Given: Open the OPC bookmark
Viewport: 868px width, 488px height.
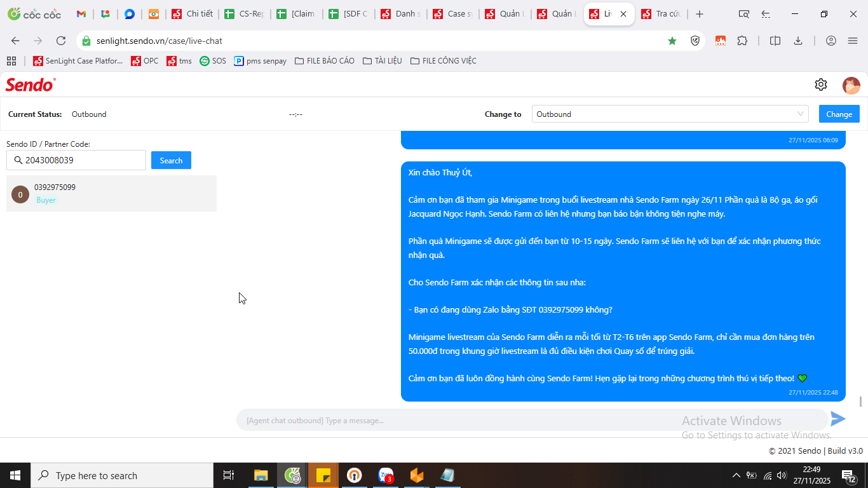Looking at the screenshot, I should click(x=145, y=61).
